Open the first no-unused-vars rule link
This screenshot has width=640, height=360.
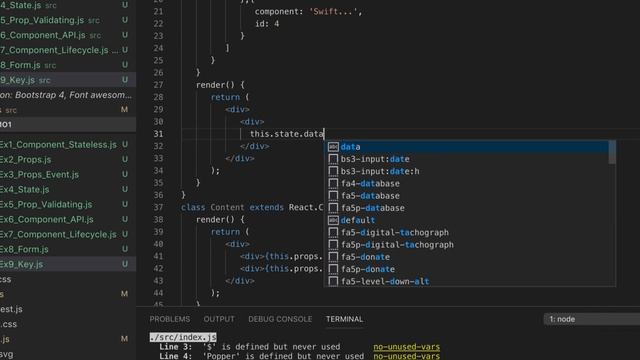407,347
